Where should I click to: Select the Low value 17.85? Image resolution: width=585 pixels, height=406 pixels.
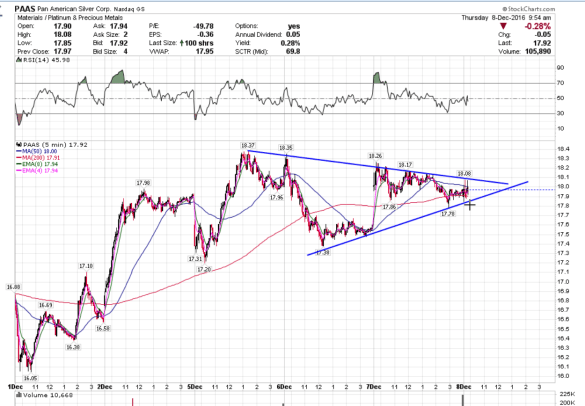pyautogui.click(x=63, y=43)
